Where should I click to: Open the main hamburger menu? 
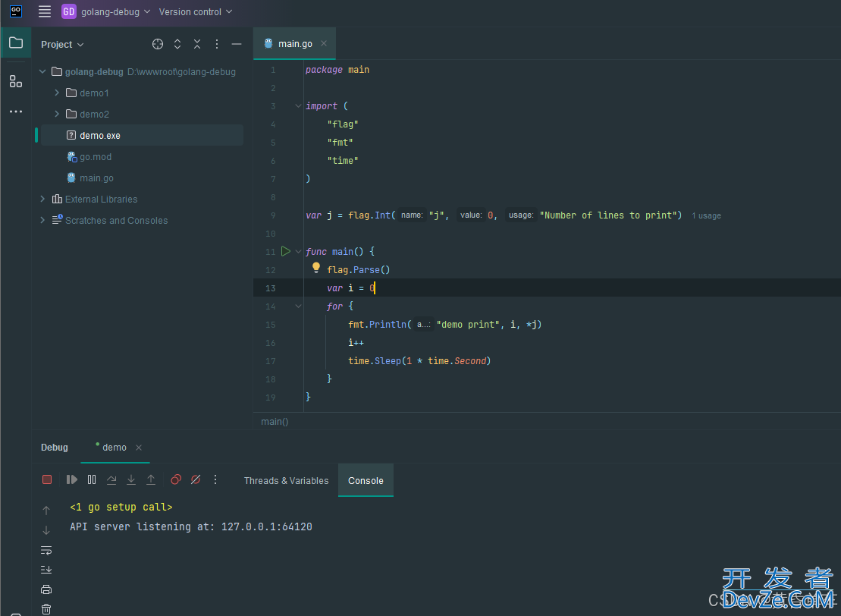(x=45, y=11)
